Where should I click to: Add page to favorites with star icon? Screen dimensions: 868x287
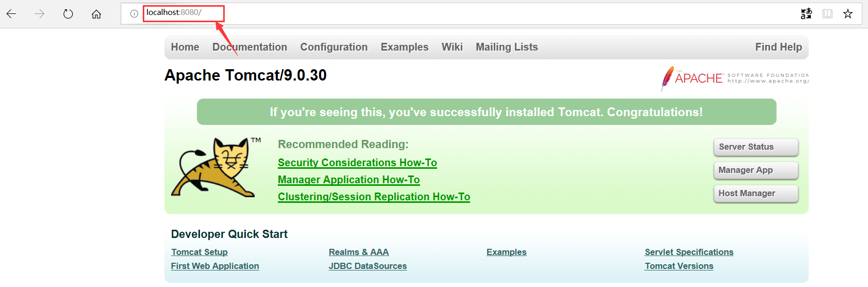[x=848, y=14]
